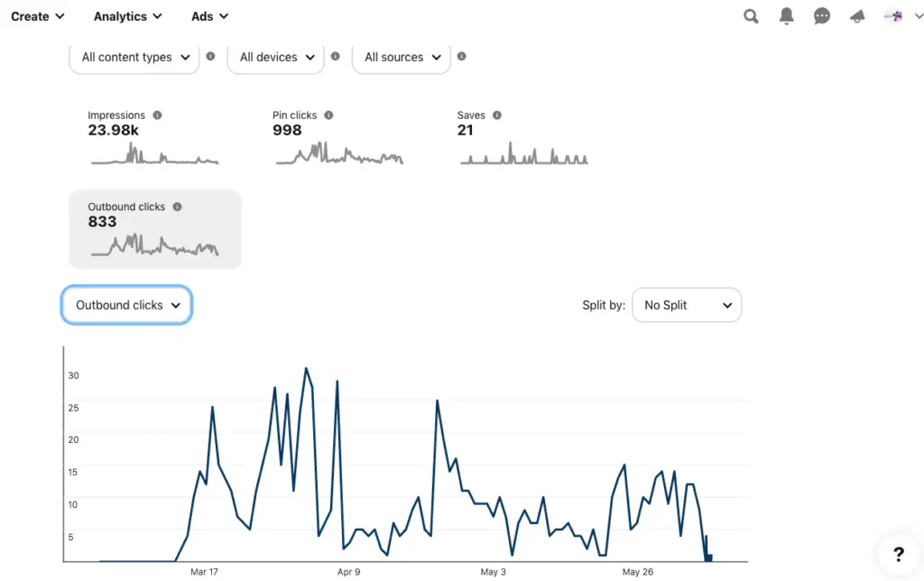Click the 30 y-axis value
Image resolution: width=924 pixels, height=581 pixels.
click(x=73, y=374)
